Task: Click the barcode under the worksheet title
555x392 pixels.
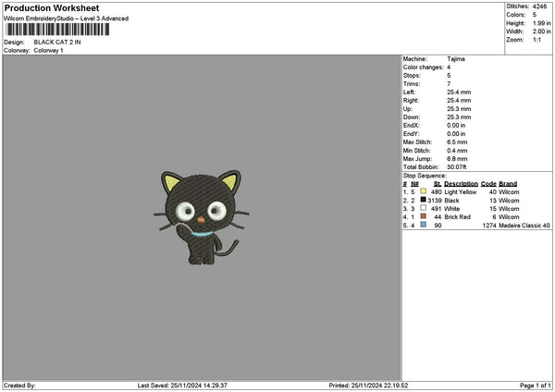Action: (x=57, y=30)
